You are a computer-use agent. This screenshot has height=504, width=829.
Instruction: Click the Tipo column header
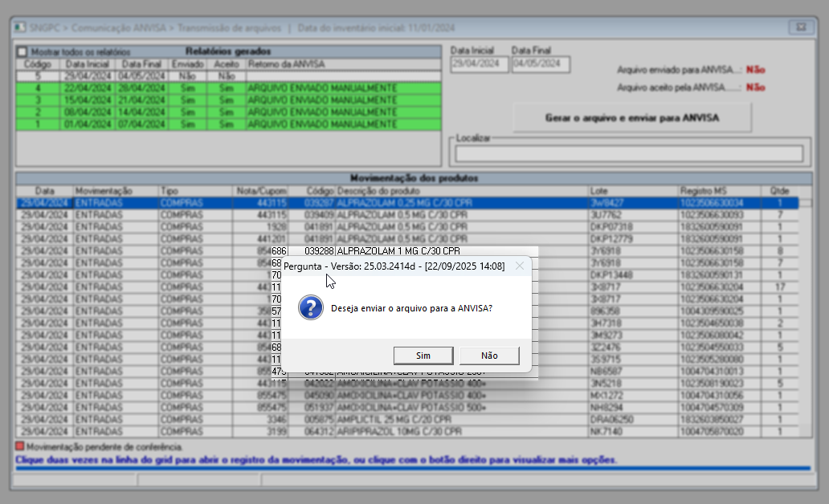pos(196,191)
